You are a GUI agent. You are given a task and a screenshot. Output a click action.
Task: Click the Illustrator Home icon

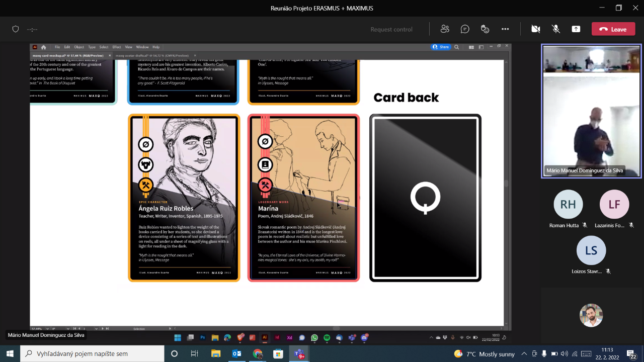[44, 47]
